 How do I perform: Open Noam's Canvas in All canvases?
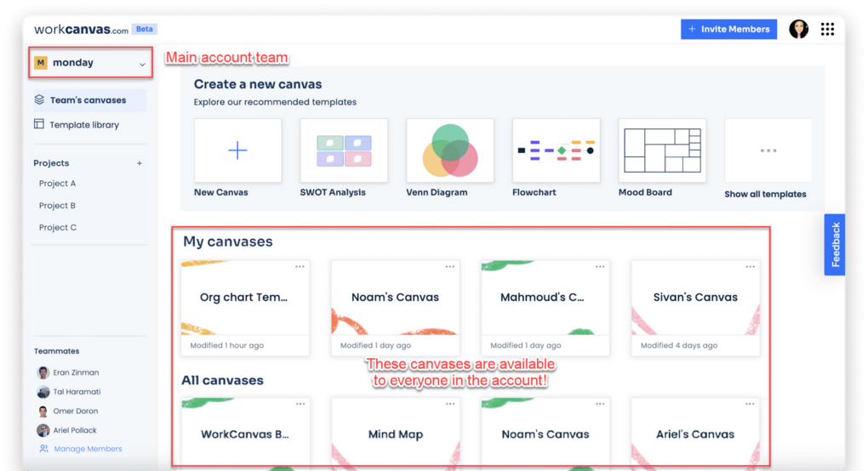coord(545,434)
